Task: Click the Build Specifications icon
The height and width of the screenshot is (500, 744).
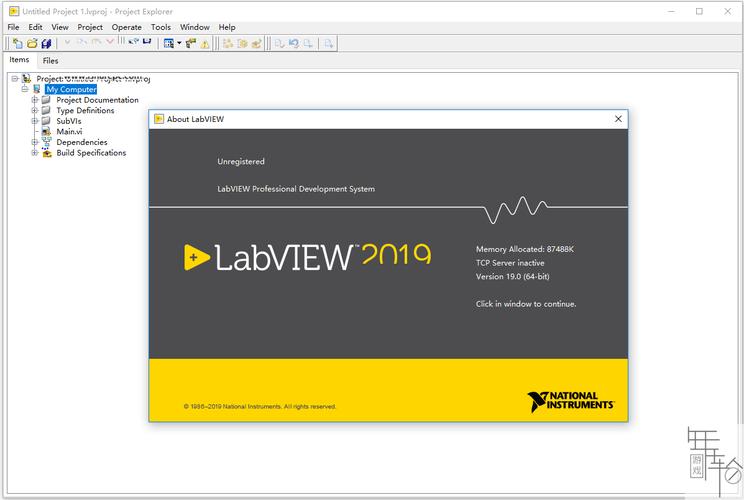Action: point(46,153)
